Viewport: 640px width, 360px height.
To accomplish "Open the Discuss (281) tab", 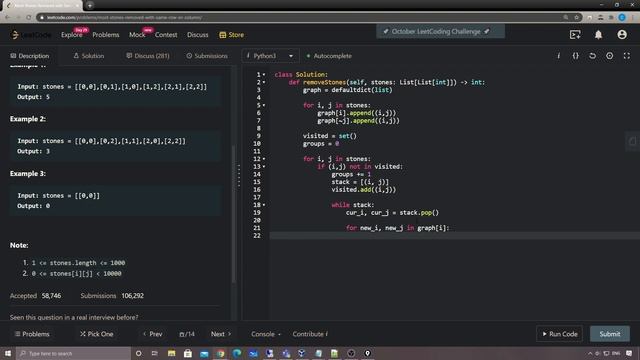I will pyautogui.click(x=148, y=56).
